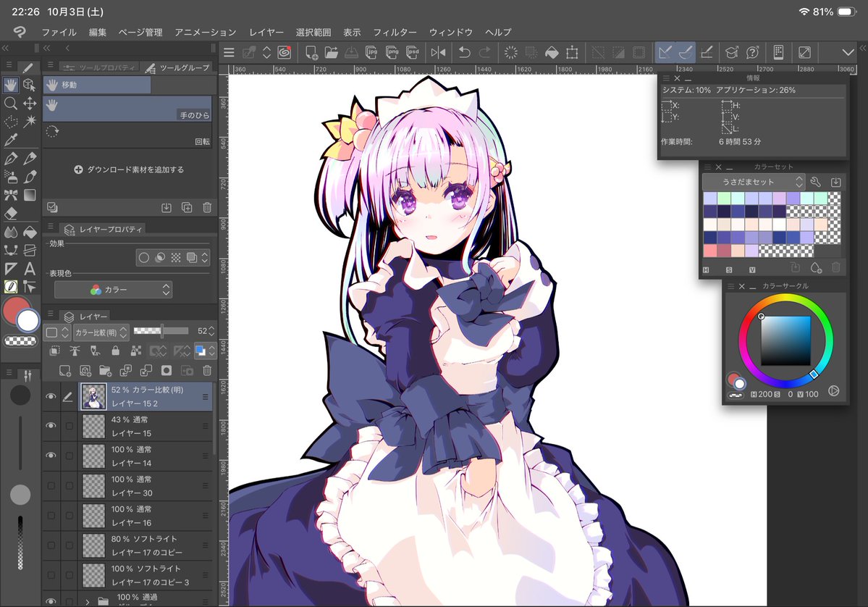Select the Eraser tool

[x=11, y=213]
